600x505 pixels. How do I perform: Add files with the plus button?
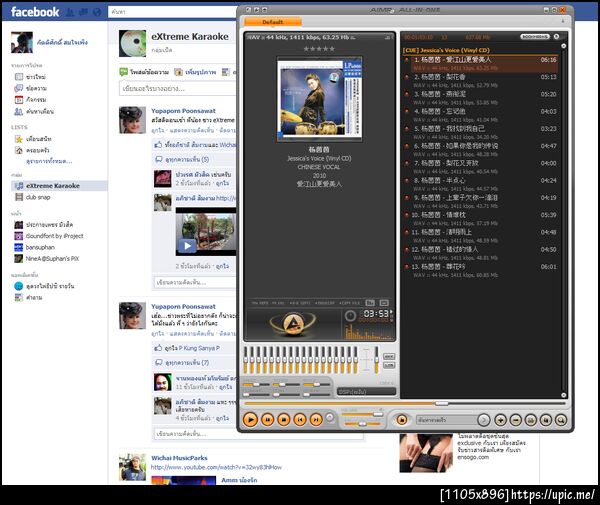500,420
